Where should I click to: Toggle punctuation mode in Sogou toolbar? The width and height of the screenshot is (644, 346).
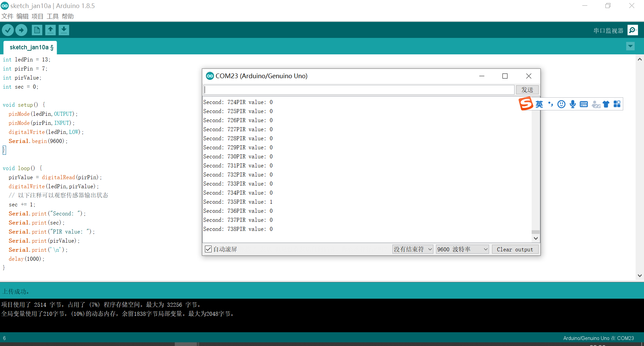550,104
